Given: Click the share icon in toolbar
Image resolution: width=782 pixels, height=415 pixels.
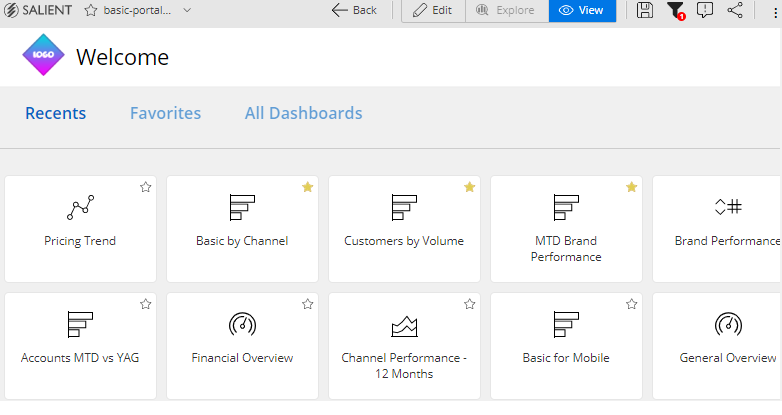Looking at the screenshot, I should tap(735, 10).
